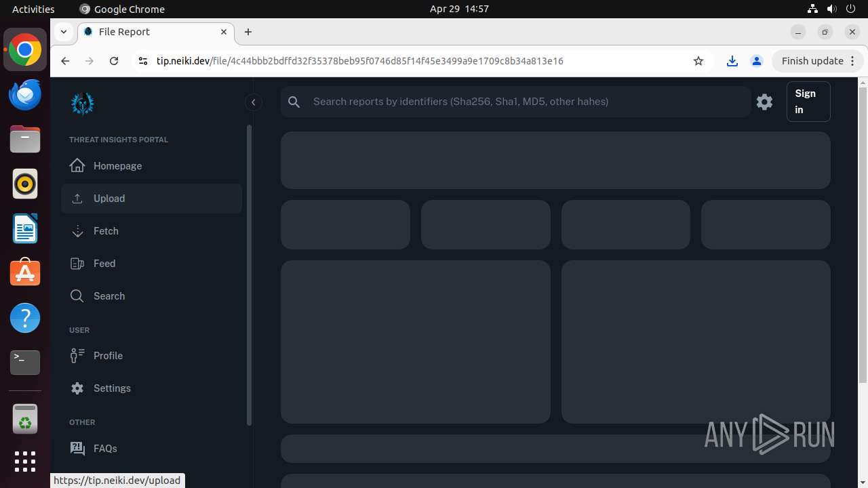This screenshot has width=868, height=488.
Task: Click the volume icon in the system tray
Action: [x=832, y=9]
